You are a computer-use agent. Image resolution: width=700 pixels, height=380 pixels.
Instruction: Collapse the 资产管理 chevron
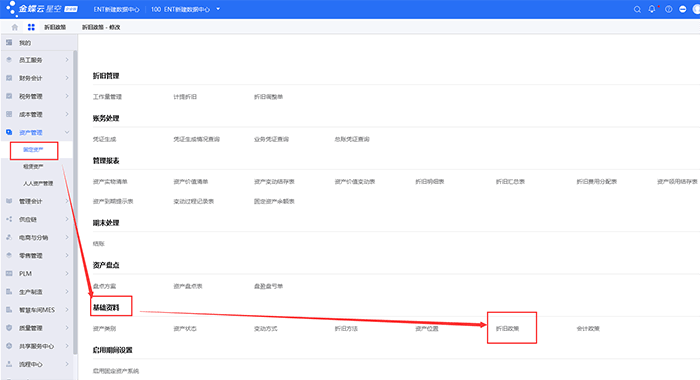(x=67, y=132)
